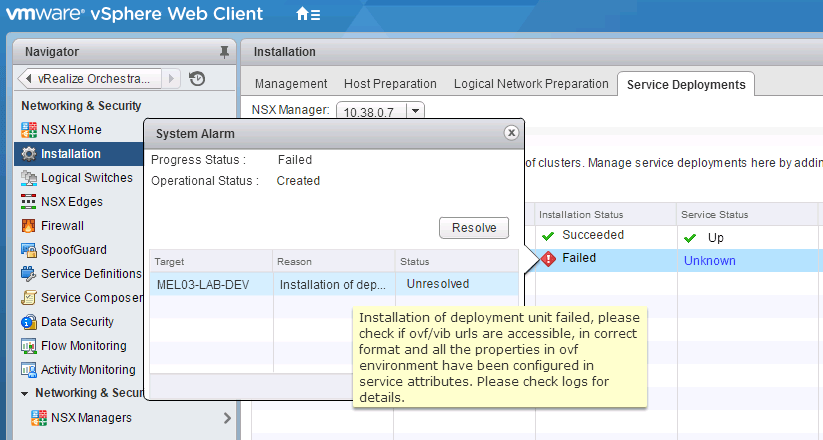823x440 pixels.
Task: Click the Networking & Security heading
Action: pos(81,106)
